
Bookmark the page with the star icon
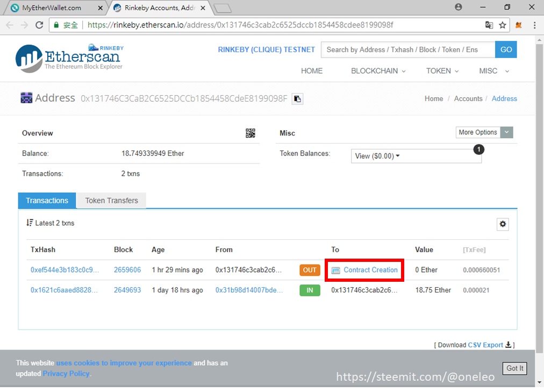coord(503,25)
